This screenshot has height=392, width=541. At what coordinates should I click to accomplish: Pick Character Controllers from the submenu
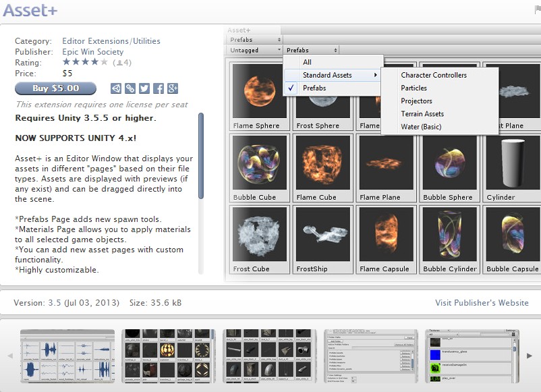click(440, 75)
